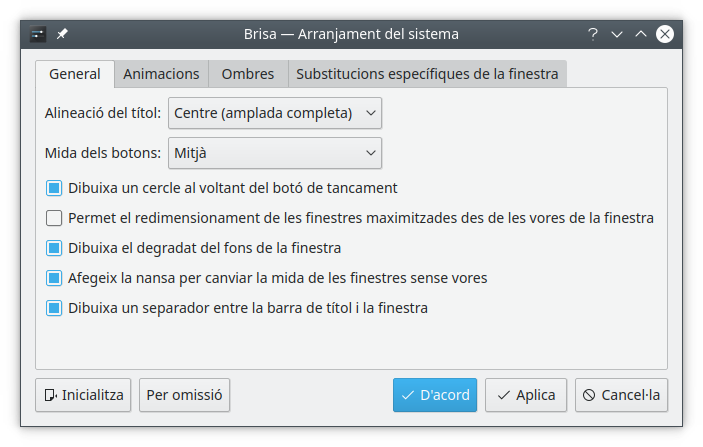Select the window-specific overrides tab
Image resolution: width=703 pixels, height=447 pixels.
point(428,74)
